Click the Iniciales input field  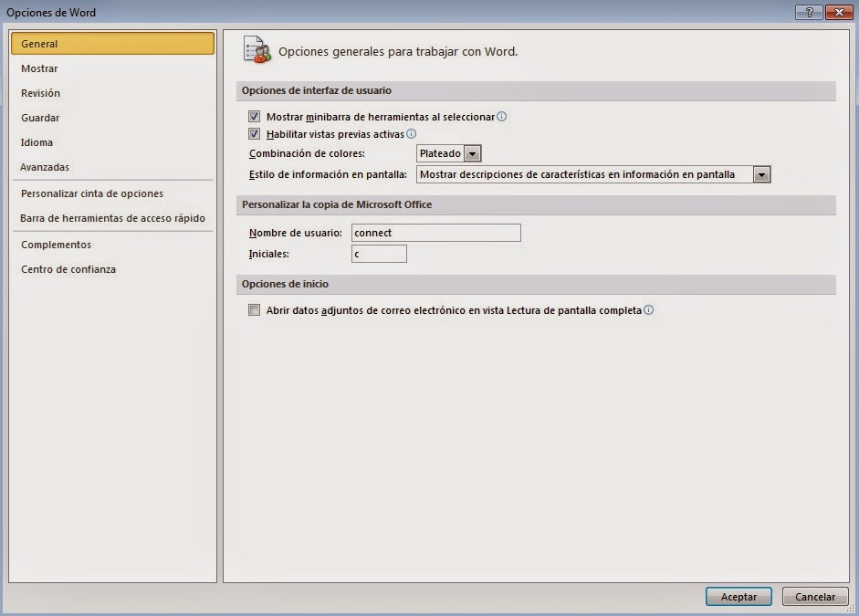click(x=379, y=254)
